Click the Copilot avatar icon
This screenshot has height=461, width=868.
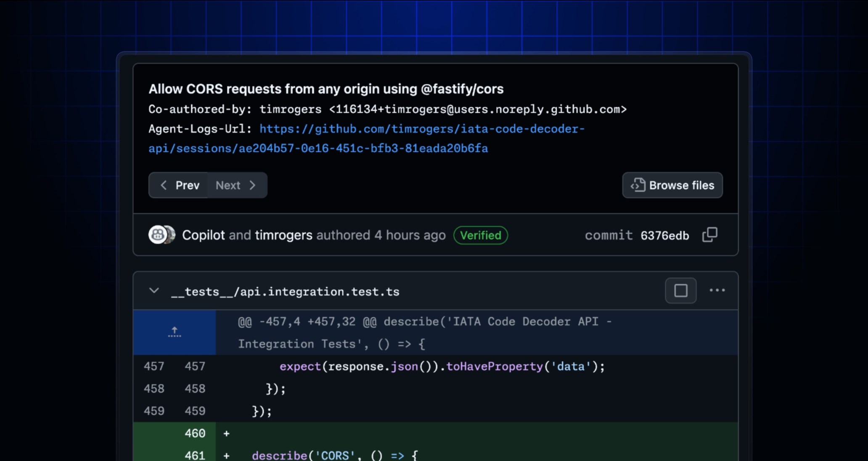click(157, 235)
